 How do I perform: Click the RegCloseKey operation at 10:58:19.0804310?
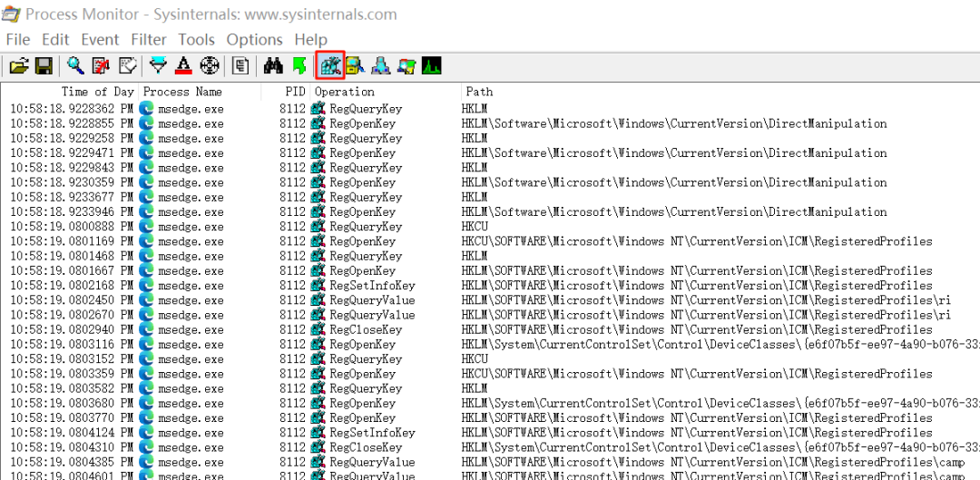367,447
